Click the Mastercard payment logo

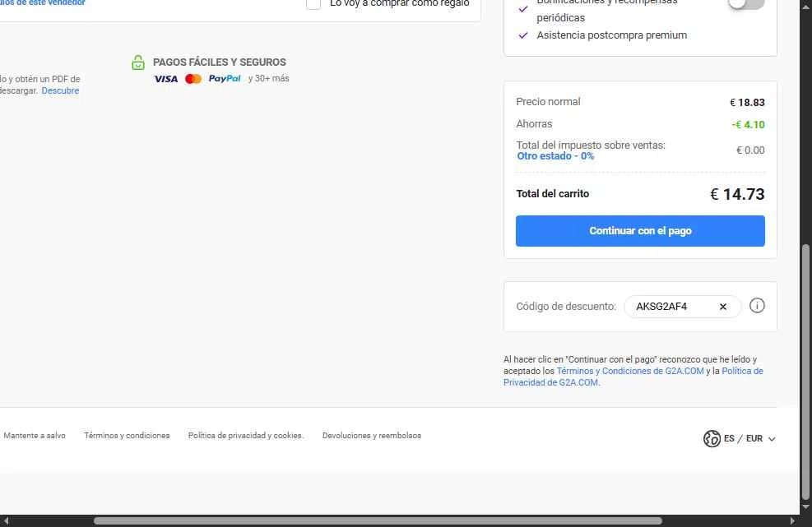click(x=193, y=79)
